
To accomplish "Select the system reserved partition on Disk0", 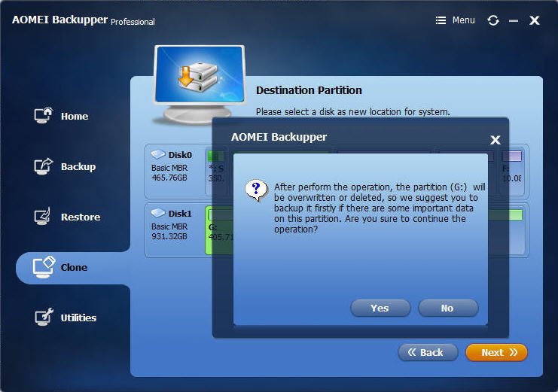I will pos(216,172).
